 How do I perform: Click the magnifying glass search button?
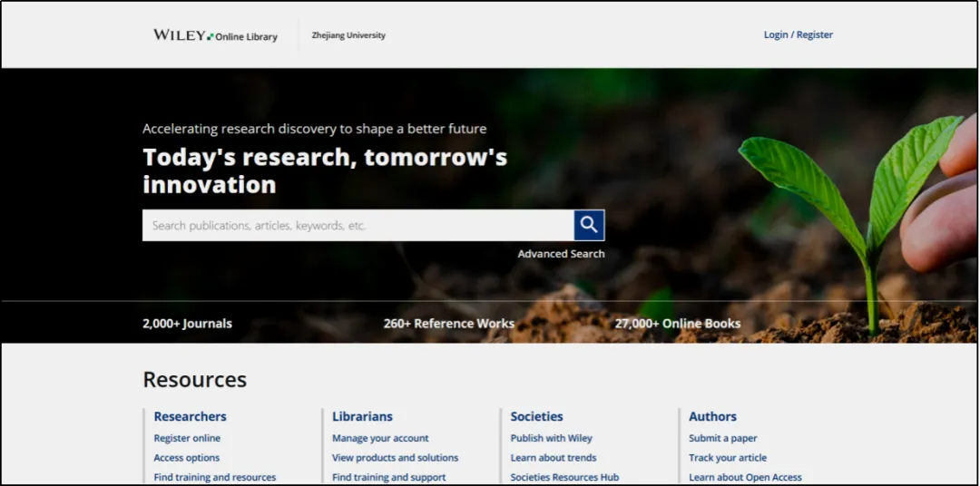[589, 225]
